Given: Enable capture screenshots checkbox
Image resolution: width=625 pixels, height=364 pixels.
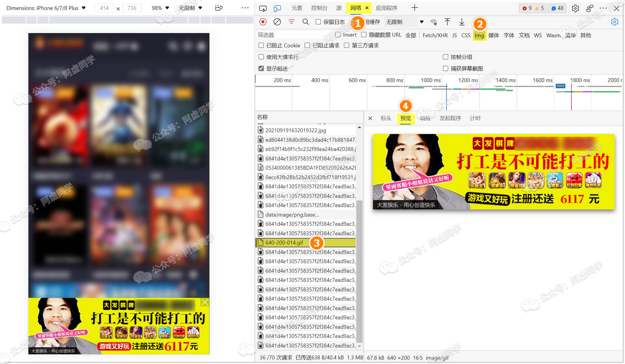Looking at the screenshot, I should [445, 68].
